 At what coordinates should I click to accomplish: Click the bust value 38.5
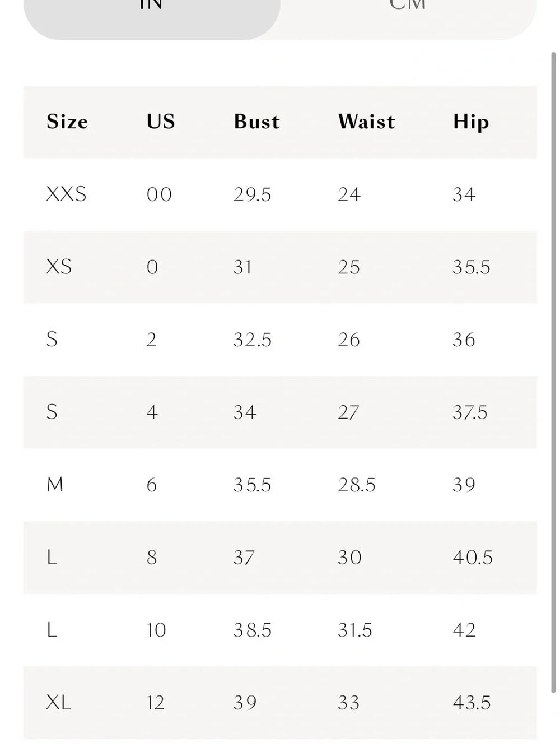[253, 630]
